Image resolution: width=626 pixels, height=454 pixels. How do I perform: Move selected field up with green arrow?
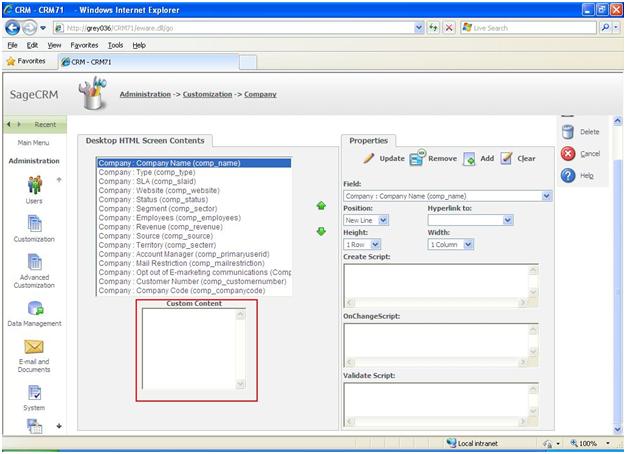pos(321,206)
